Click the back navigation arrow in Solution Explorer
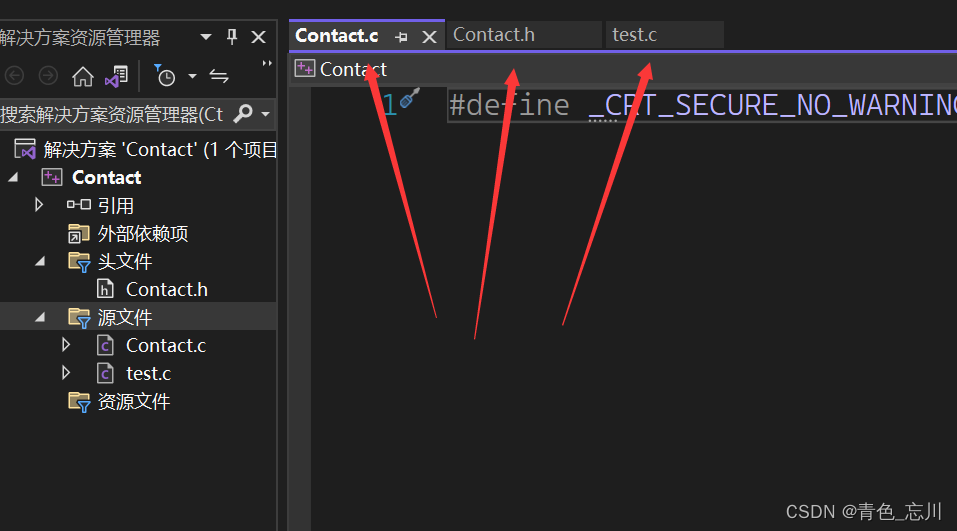This screenshot has height=531, width=957. [x=15, y=76]
